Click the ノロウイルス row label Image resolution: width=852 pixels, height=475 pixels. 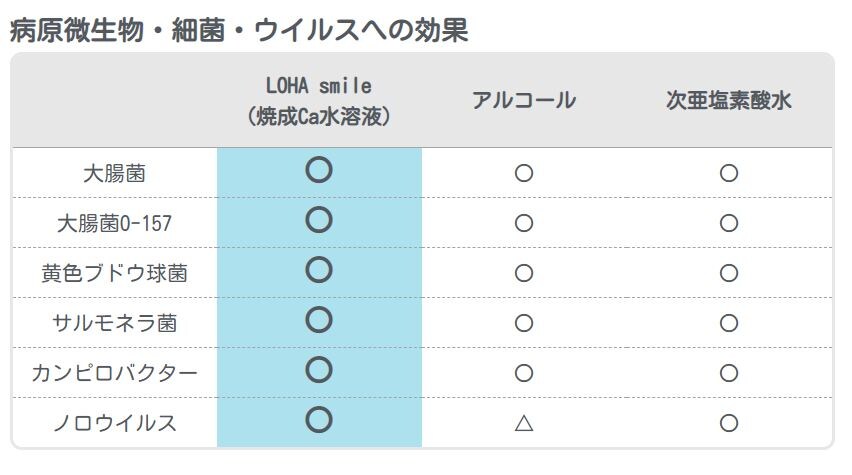(114, 423)
